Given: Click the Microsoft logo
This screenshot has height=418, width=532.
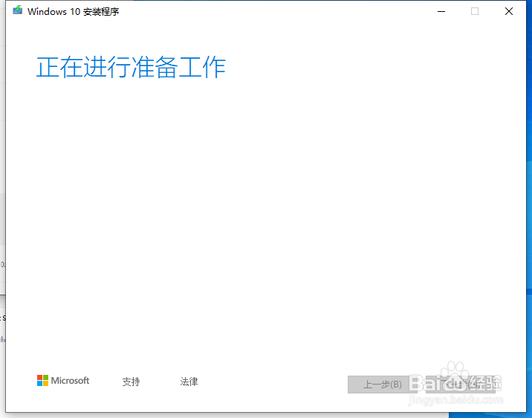Looking at the screenshot, I should click(x=63, y=381).
